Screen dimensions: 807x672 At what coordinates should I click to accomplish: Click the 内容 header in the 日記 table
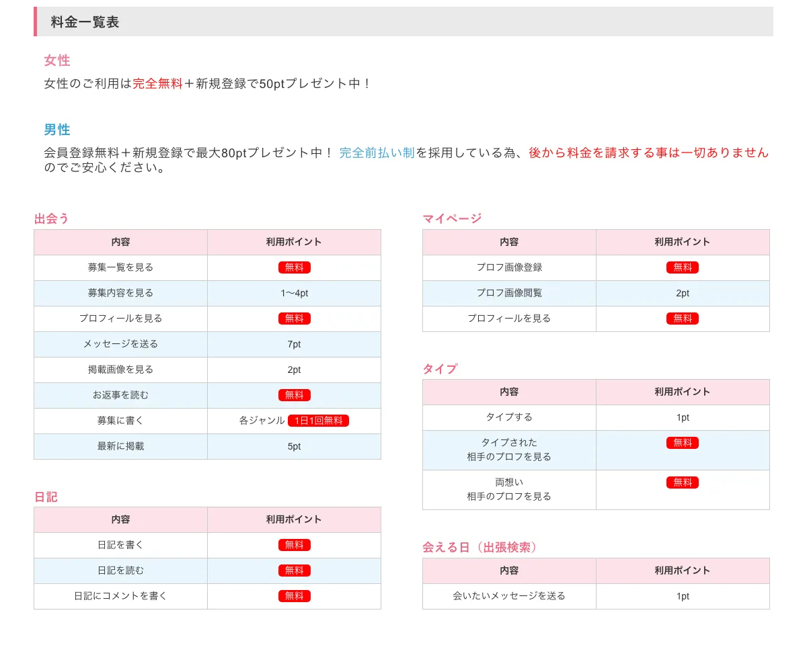[x=120, y=519]
